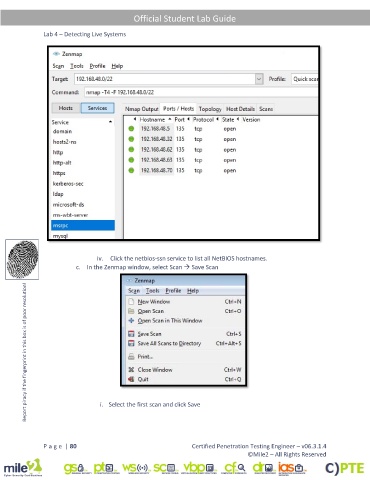370x480 pixels.
Task: Click green status icon beside 192.168.48.32
Action: pos(131,139)
